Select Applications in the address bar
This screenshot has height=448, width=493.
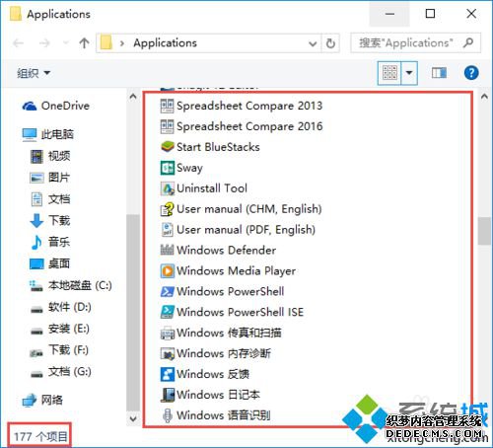[165, 43]
